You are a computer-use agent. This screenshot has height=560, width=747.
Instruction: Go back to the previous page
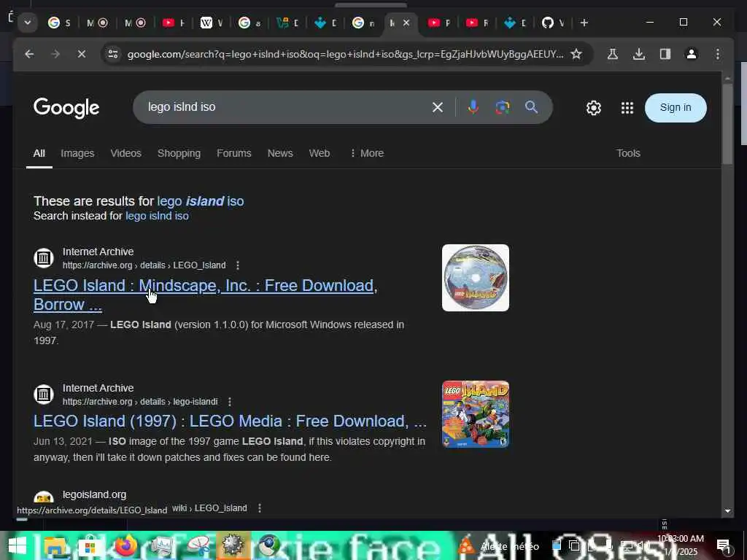tap(29, 54)
